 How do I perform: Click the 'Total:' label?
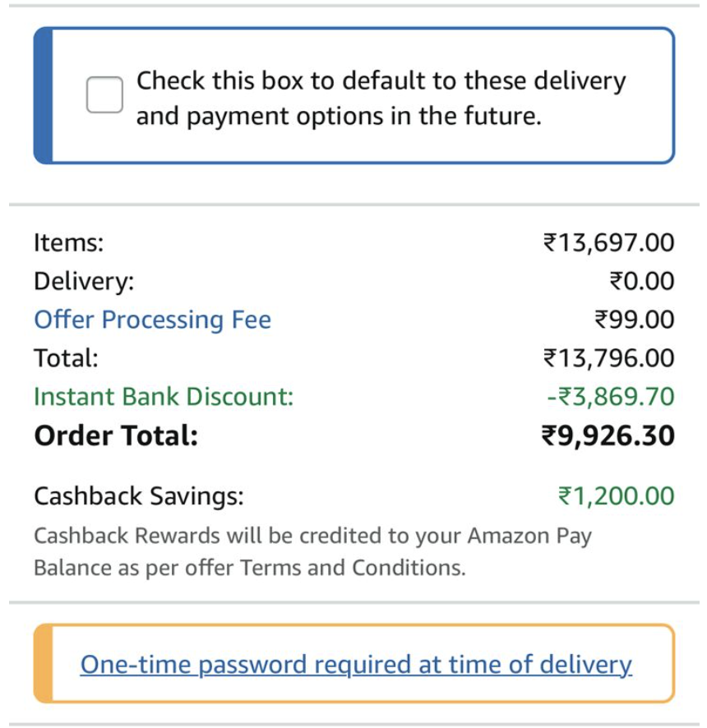[x=66, y=358]
